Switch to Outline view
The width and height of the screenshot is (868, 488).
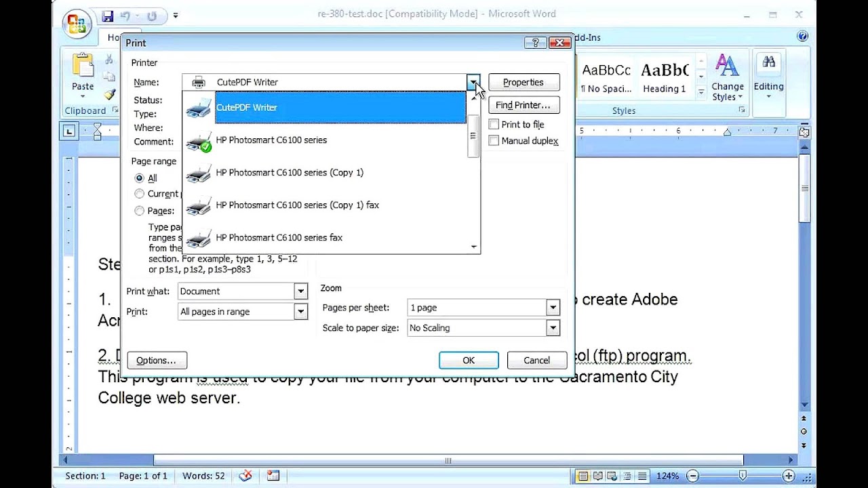click(627, 476)
